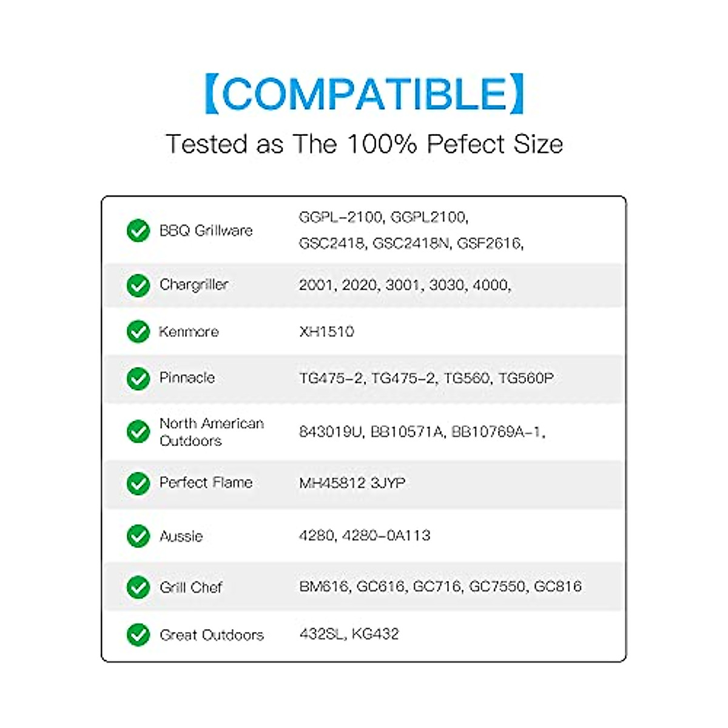This screenshot has height=728, width=728.
Task: Click the Grill Chef model list
Action: pos(440,587)
